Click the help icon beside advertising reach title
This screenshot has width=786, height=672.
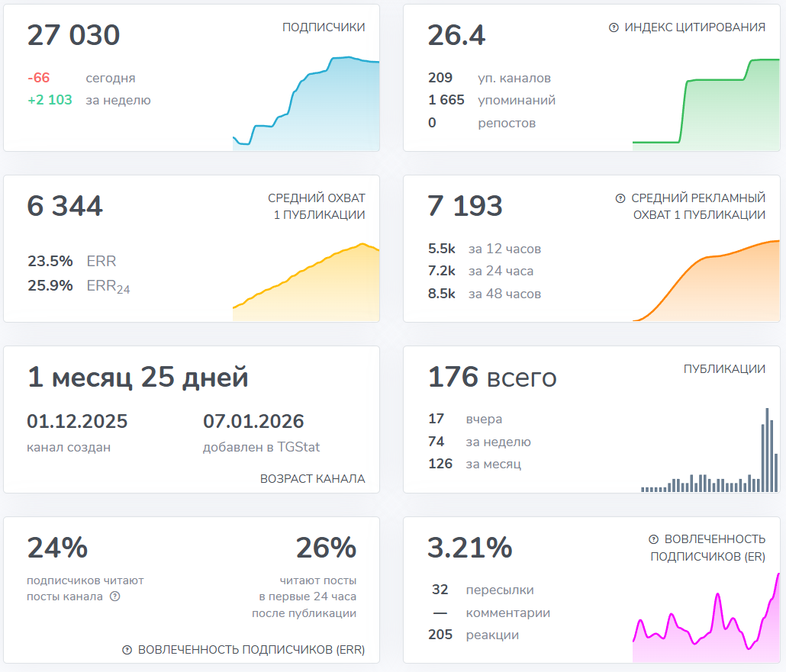[619, 197]
